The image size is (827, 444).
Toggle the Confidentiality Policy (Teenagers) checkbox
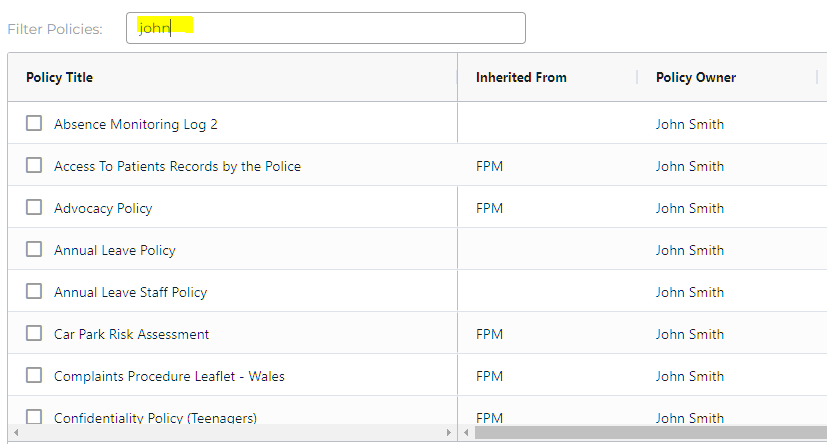(34, 417)
